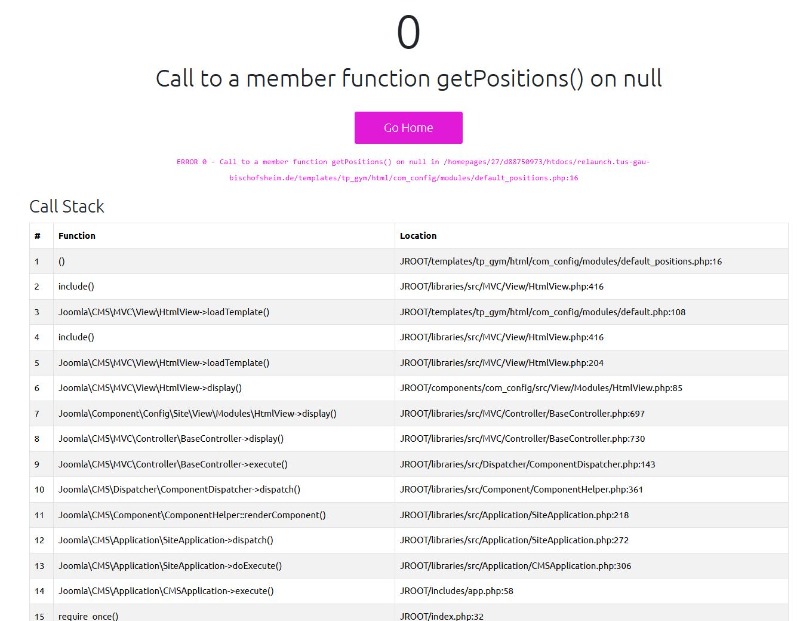
Task: Click the Location column header
Action: coord(418,236)
